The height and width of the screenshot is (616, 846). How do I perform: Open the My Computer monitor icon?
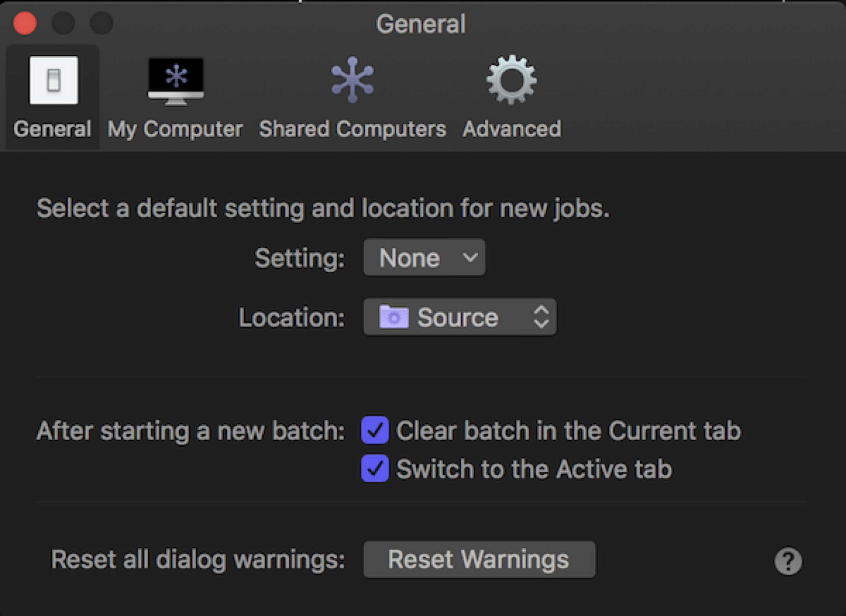176,81
